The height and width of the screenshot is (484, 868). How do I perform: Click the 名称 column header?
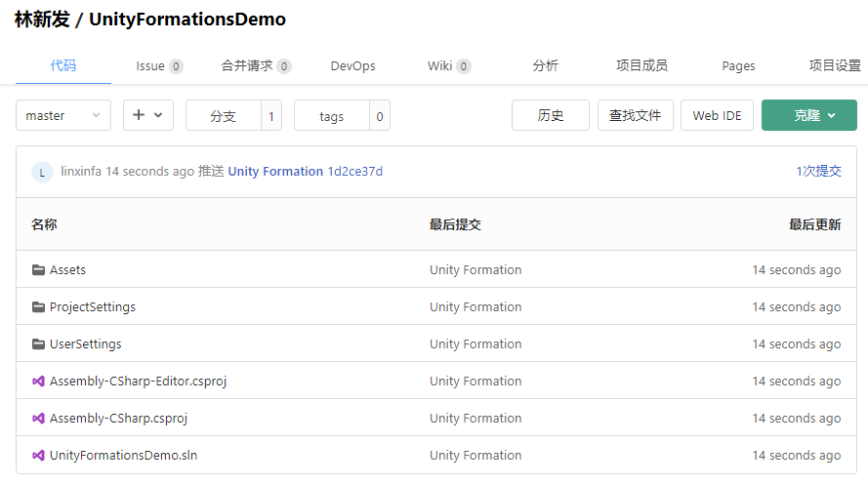coord(44,224)
